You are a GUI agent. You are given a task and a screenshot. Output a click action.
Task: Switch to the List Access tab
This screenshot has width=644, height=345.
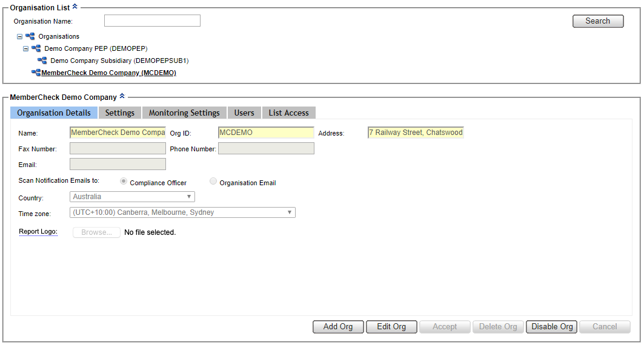pyautogui.click(x=289, y=113)
